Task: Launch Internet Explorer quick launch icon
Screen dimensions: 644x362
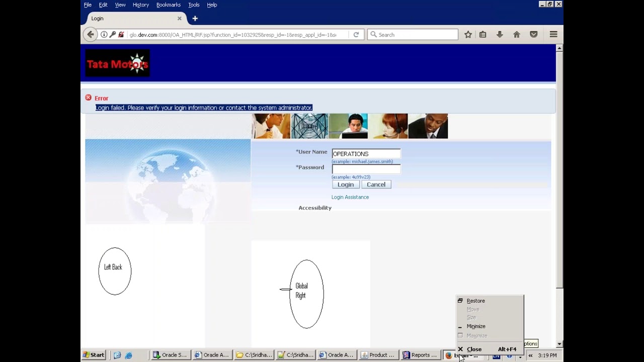Action: click(128, 355)
